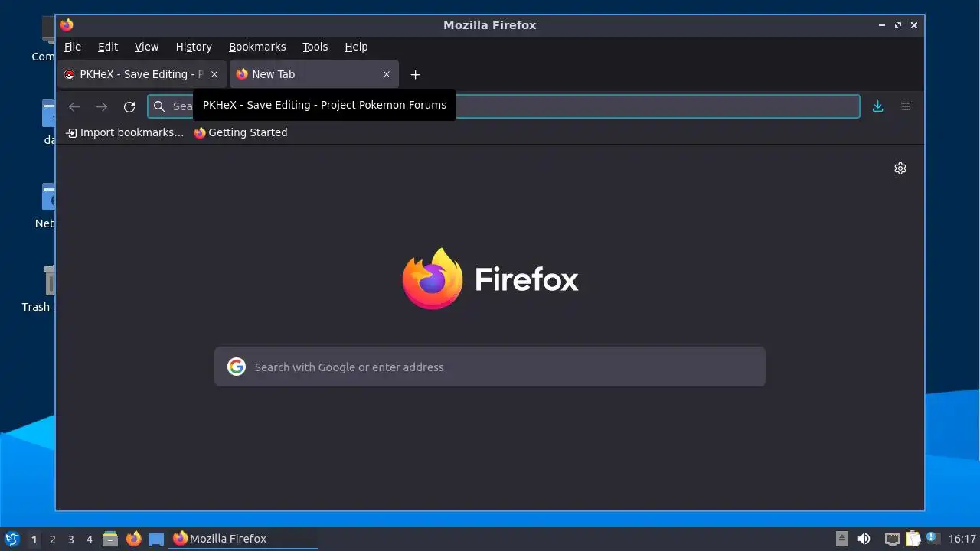Click the search magnifier in address bar

pyautogui.click(x=159, y=106)
